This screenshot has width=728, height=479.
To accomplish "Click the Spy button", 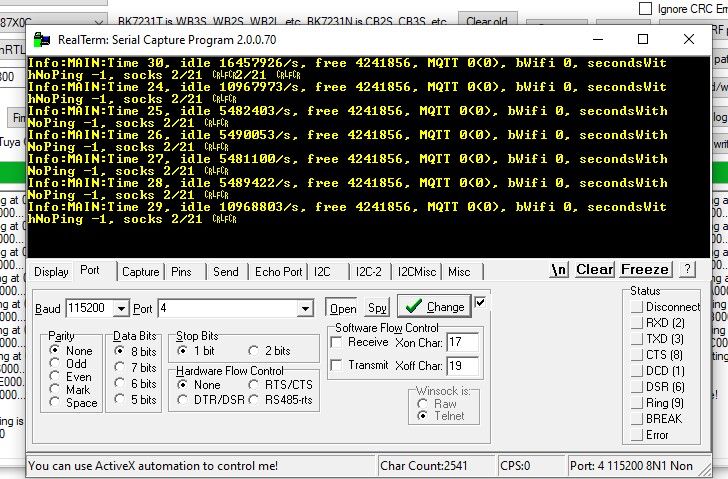I will pos(377,308).
